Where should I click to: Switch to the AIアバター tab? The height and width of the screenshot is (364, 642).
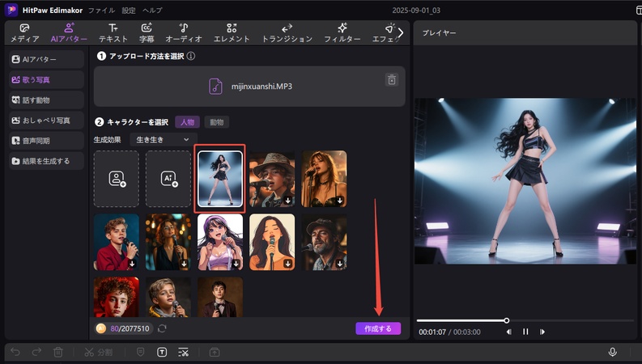coord(69,33)
